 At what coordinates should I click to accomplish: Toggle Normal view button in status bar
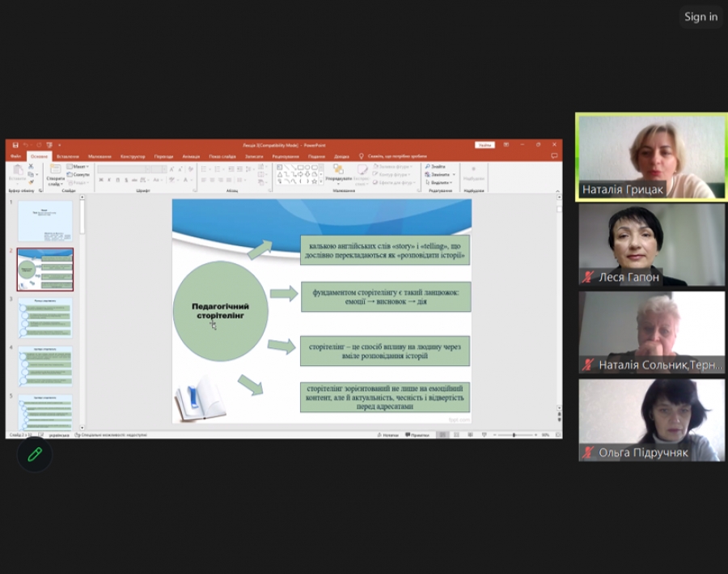[x=442, y=435]
